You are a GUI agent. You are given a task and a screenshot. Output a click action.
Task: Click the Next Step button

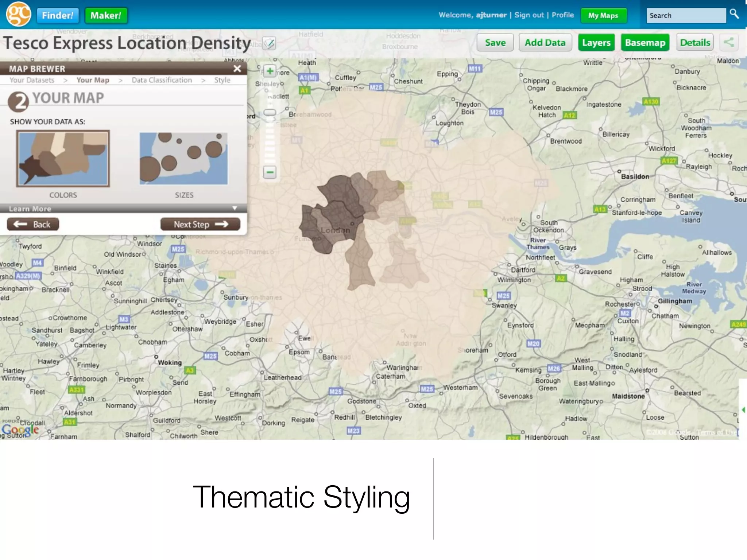200,224
